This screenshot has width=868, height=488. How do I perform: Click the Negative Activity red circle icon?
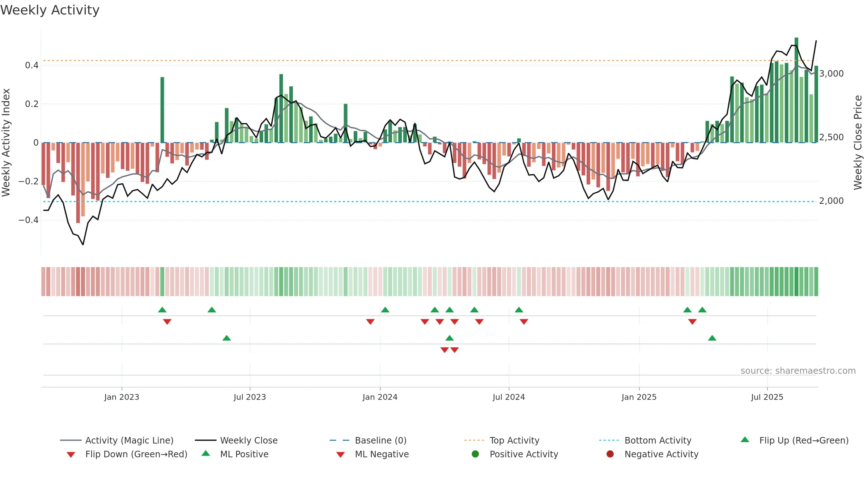tap(610, 454)
